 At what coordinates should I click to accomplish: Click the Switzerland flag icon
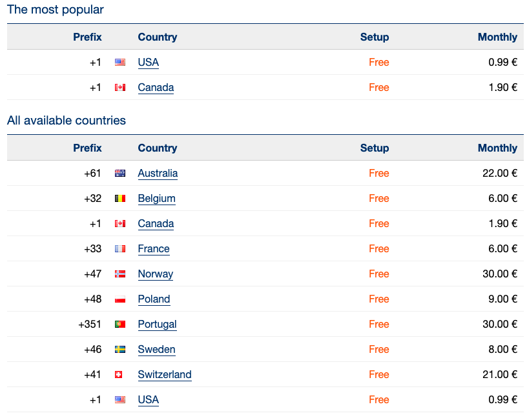119,375
